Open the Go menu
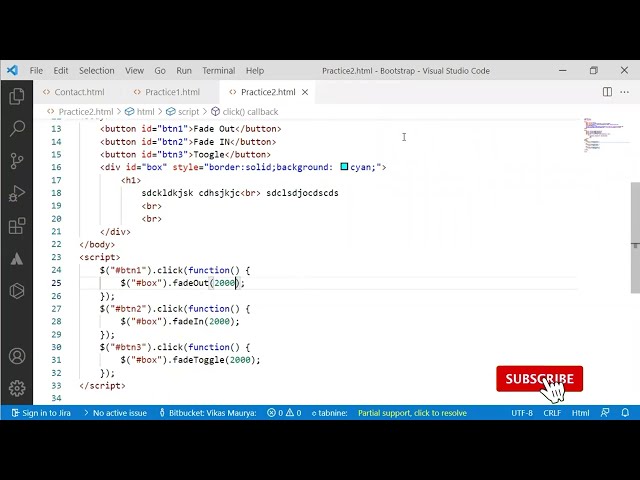The width and height of the screenshot is (640, 480). [160, 71]
